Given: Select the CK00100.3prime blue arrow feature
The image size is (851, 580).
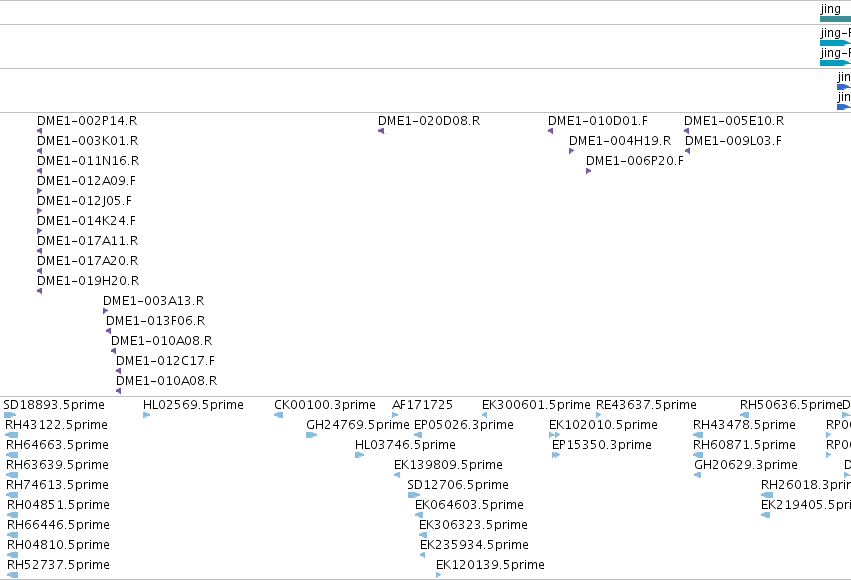Looking at the screenshot, I should (278, 415).
